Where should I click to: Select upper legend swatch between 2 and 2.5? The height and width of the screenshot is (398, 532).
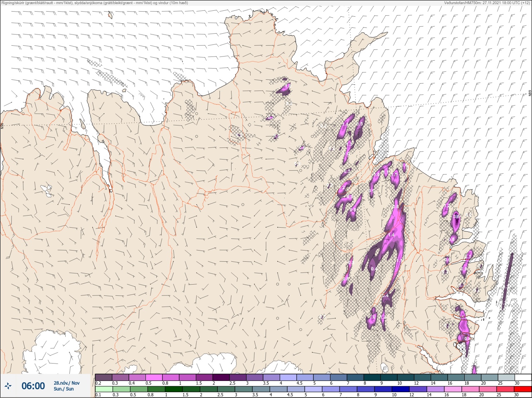221,377
